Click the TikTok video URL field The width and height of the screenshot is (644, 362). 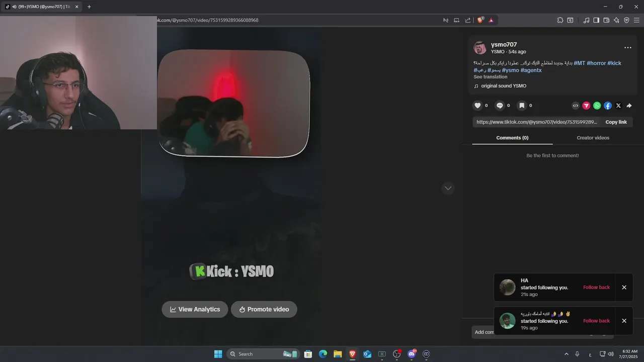coord(537,122)
